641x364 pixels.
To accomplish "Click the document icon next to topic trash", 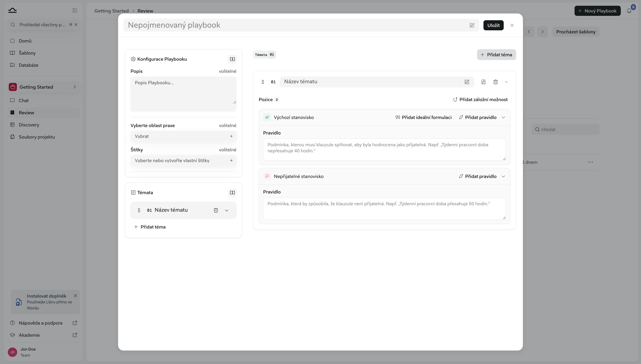I will [483, 82].
